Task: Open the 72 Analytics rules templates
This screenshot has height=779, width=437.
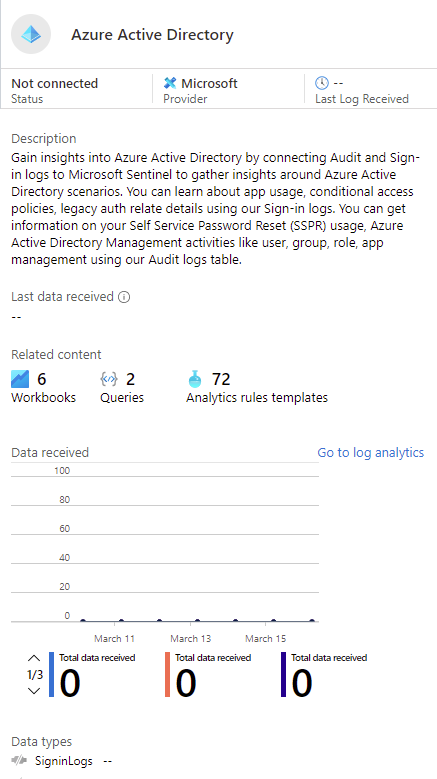Action: pos(257,388)
